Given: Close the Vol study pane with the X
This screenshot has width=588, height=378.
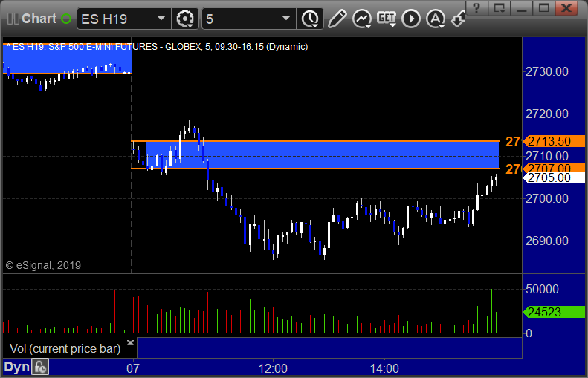Looking at the screenshot, I should pyautogui.click(x=130, y=342).
